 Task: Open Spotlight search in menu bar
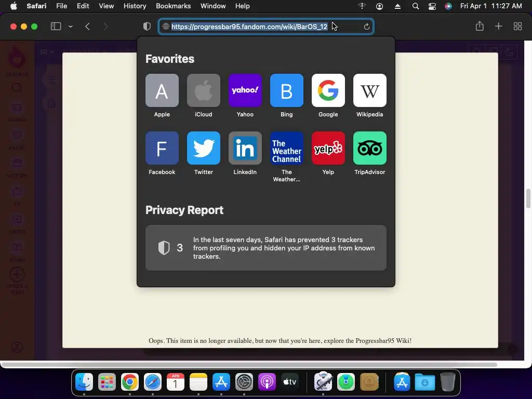(415, 6)
